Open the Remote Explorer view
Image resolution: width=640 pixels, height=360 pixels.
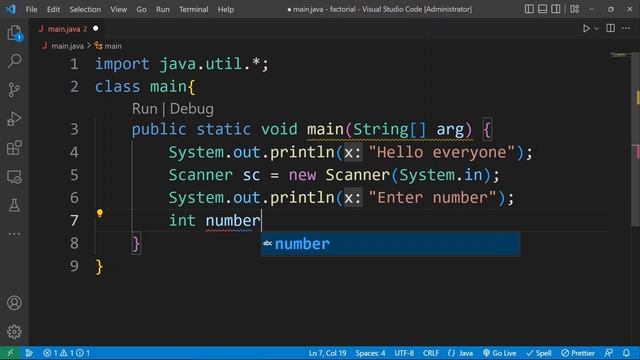coord(14,177)
